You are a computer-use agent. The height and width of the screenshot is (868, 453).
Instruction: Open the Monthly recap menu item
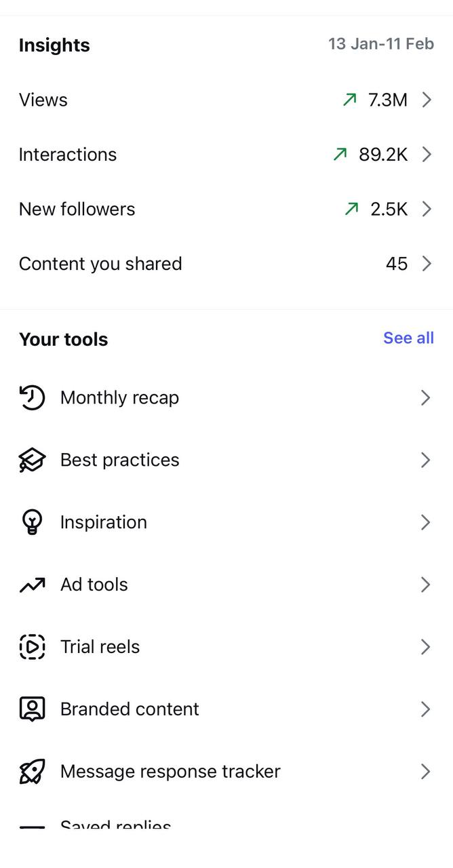coord(119,397)
